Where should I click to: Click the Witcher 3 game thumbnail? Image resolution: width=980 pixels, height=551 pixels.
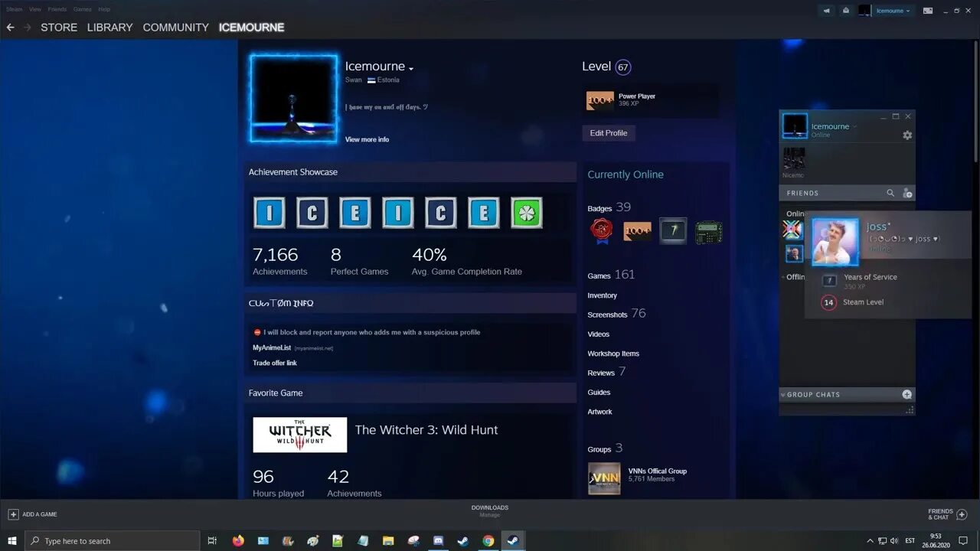[x=300, y=435]
